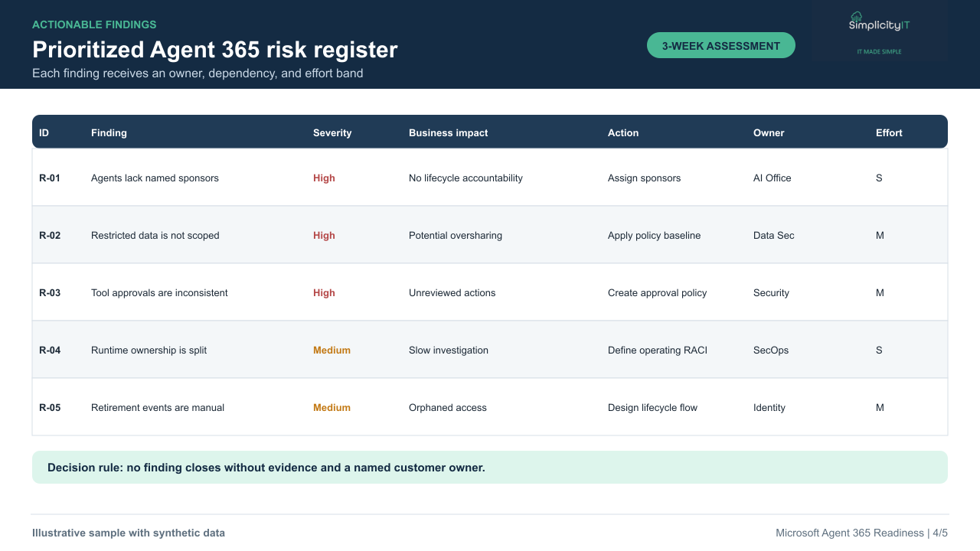Image resolution: width=980 pixels, height=551 pixels.
Task: Select the R-05 ID cell
Action: 50,407
